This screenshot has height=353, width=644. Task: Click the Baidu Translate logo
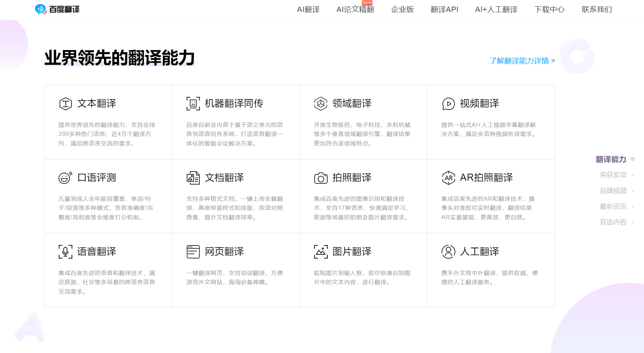[x=57, y=9]
